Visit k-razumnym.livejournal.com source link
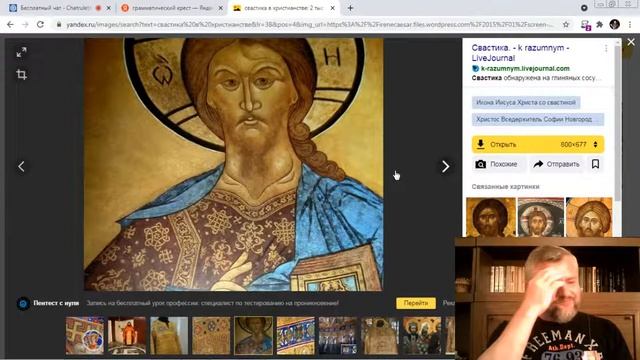Screen dimensions: 640x360 525,69
